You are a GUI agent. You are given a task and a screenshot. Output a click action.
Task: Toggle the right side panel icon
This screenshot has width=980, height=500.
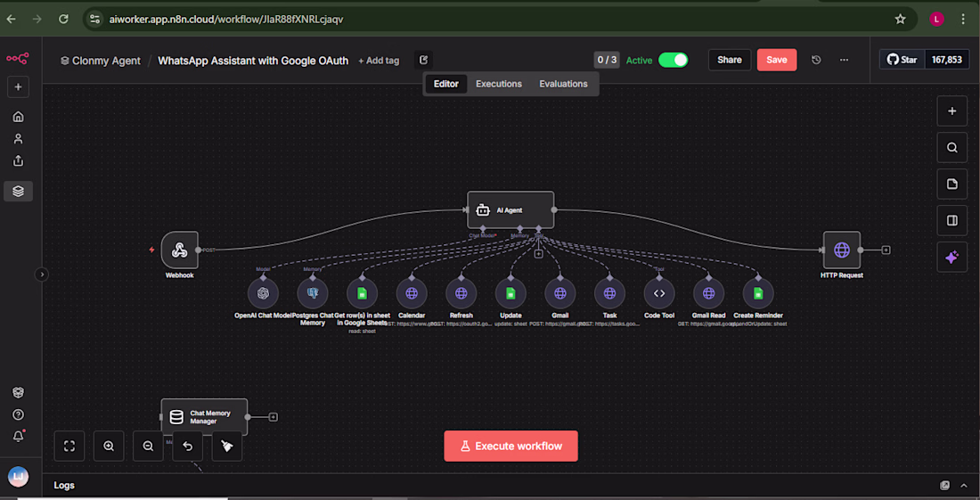(951, 220)
